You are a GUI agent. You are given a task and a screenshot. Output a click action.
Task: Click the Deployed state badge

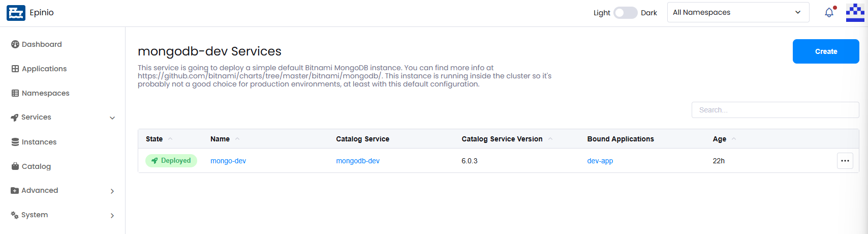171,161
